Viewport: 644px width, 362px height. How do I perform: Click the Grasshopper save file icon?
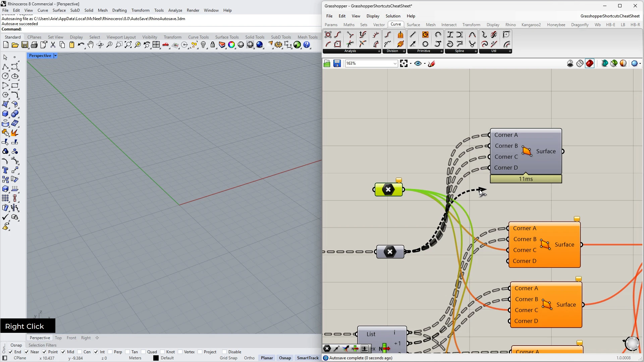coord(337,63)
